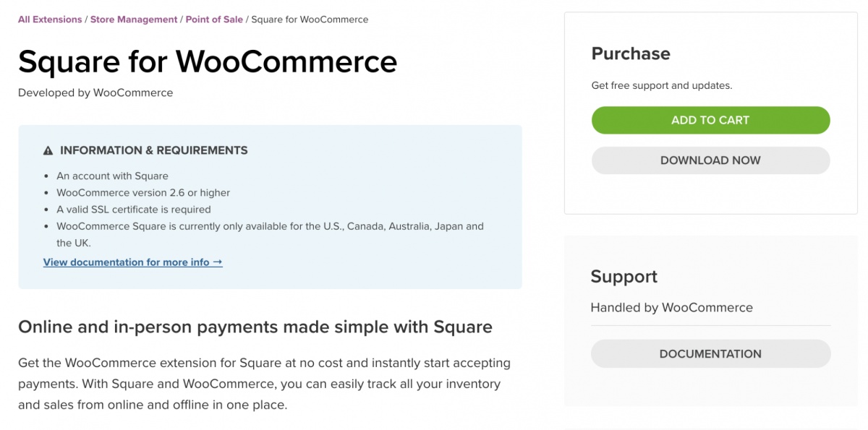Navigate to the Point of Sale breadcrumb
868x430 pixels.
click(214, 20)
